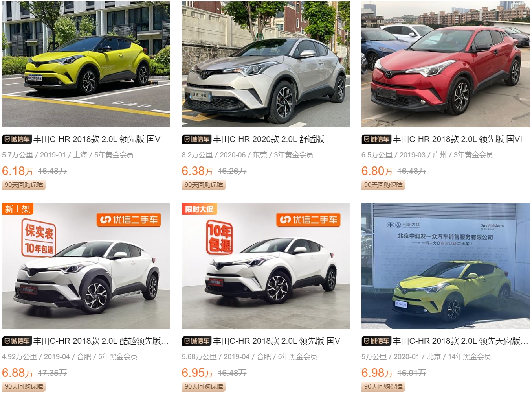Click the 6.95万 price of the Hefei listing
This screenshot has height=393, width=532.
[x=197, y=373]
